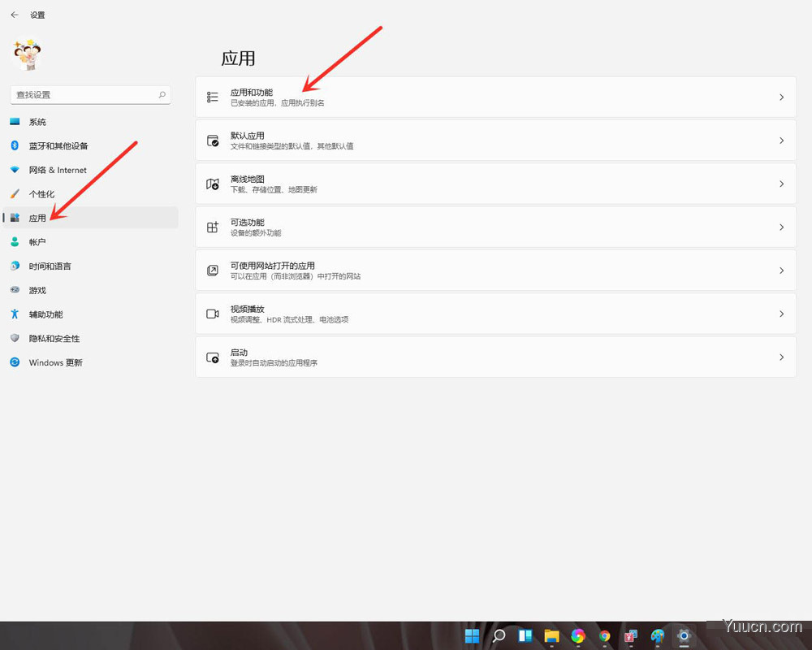
Task: Open 帐户 settings
Action: (91, 242)
